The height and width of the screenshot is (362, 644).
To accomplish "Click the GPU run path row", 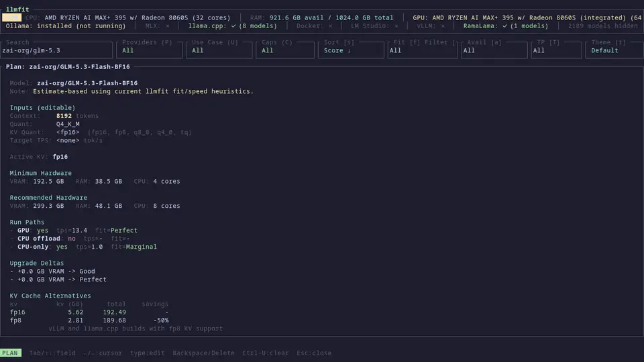I will click(74, 230).
